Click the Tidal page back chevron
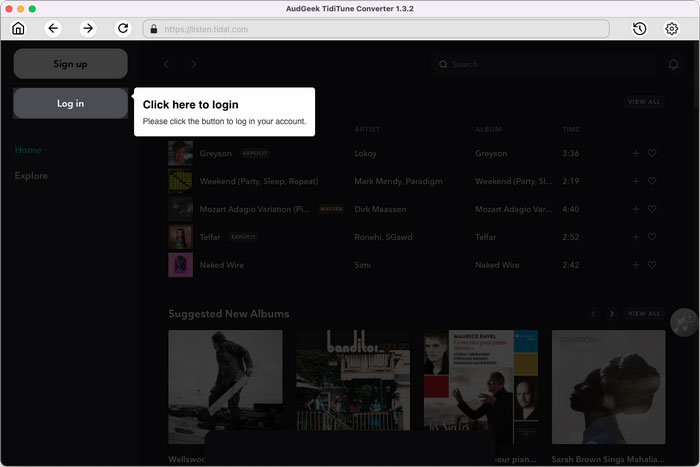 click(x=166, y=64)
